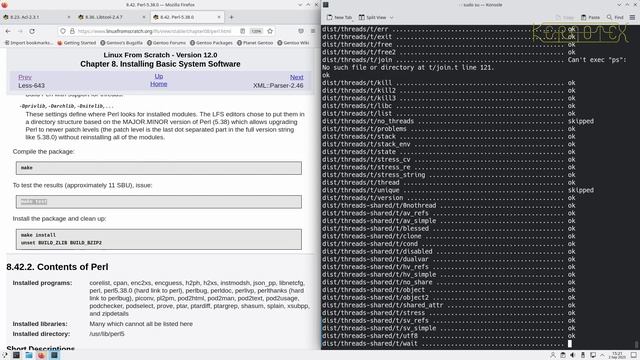Click 'dist/threads/t/no_threads' skipped line
640x360 pixels.
[x=458, y=121]
